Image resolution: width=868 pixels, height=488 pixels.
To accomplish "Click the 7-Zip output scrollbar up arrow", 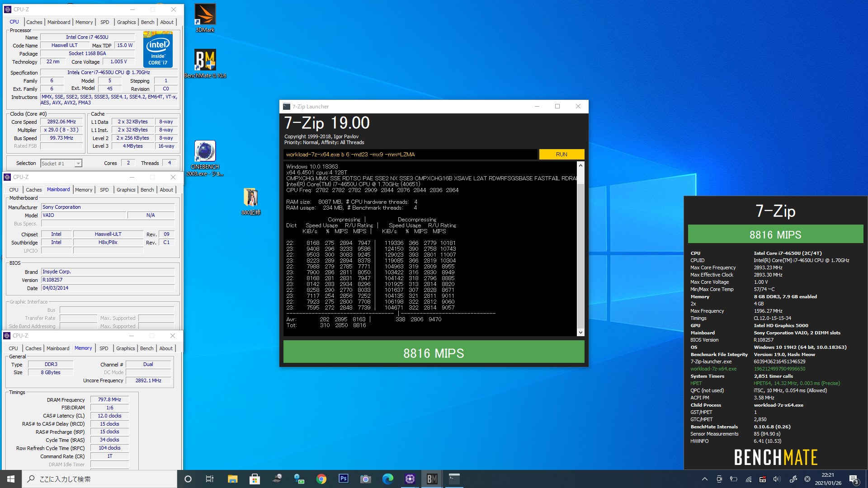I will pos(580,166).
